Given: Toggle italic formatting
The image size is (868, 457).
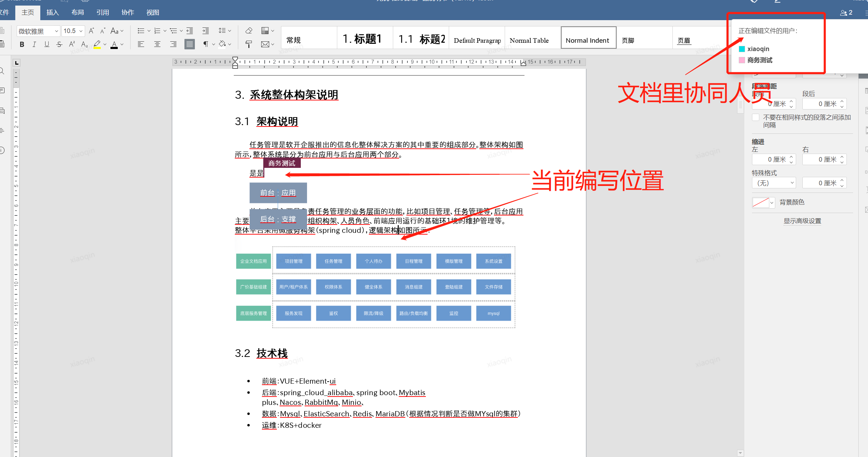Looking at the screenshot, I should [34, 44].
